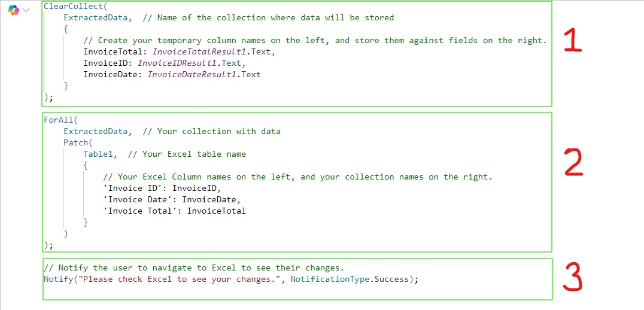Click the red number 2 annotation
This screenshot has height=310, width=644.
(x=573, y=162)
